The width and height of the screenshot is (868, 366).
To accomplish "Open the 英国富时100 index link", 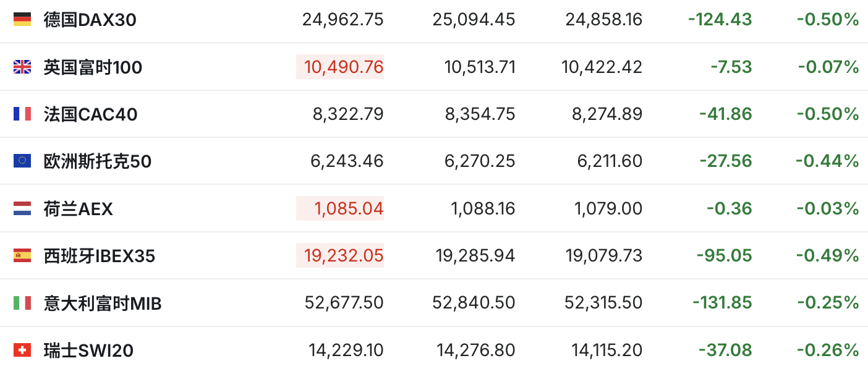I will 93,67.
